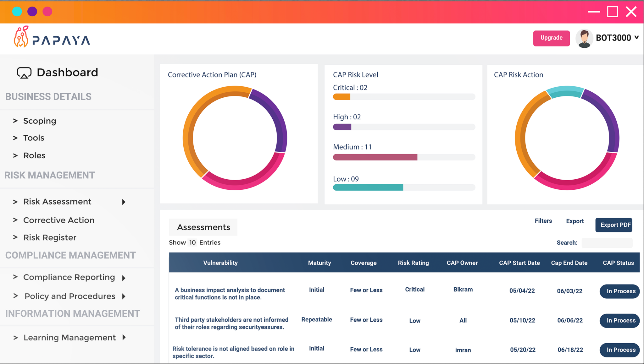Expand the Compliance Reporting submenu
Viewport: 644px width, 364px height.
(124, 278)
